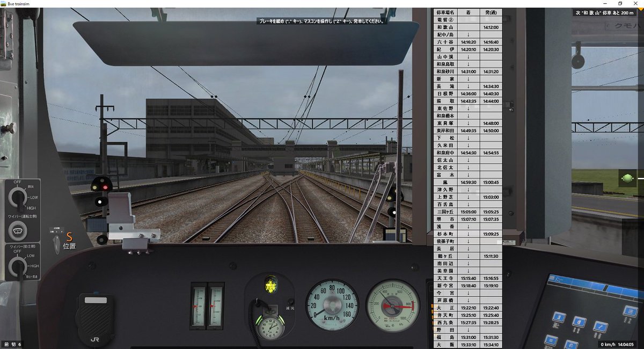Select the 大阪 station name
The width and height of the screenshot is (644, 349).
click(x=445, y=345)
